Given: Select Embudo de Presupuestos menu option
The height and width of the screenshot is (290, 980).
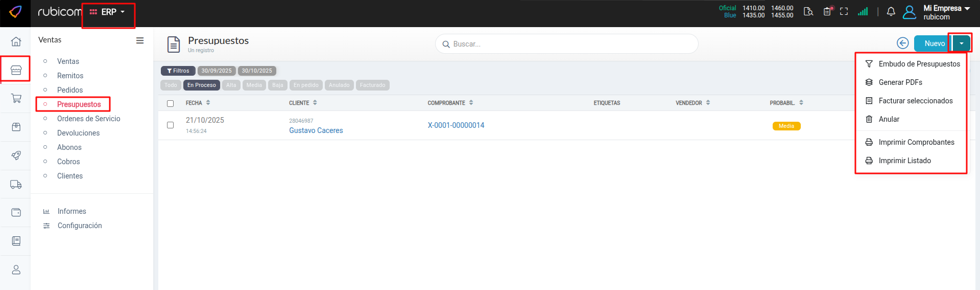Looking at the screenshot, I should [x=919, y=64].
